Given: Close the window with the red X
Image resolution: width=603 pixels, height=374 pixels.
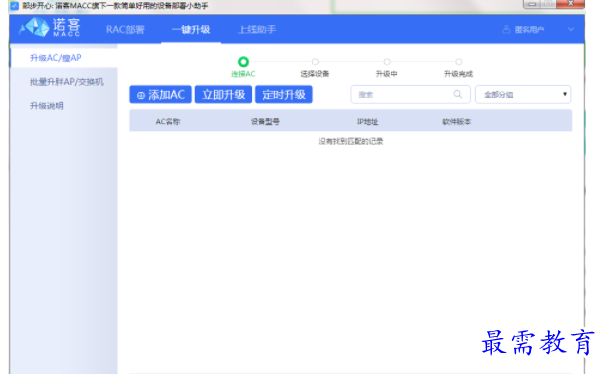Looking at the screenshot, I should pos(571,4).
